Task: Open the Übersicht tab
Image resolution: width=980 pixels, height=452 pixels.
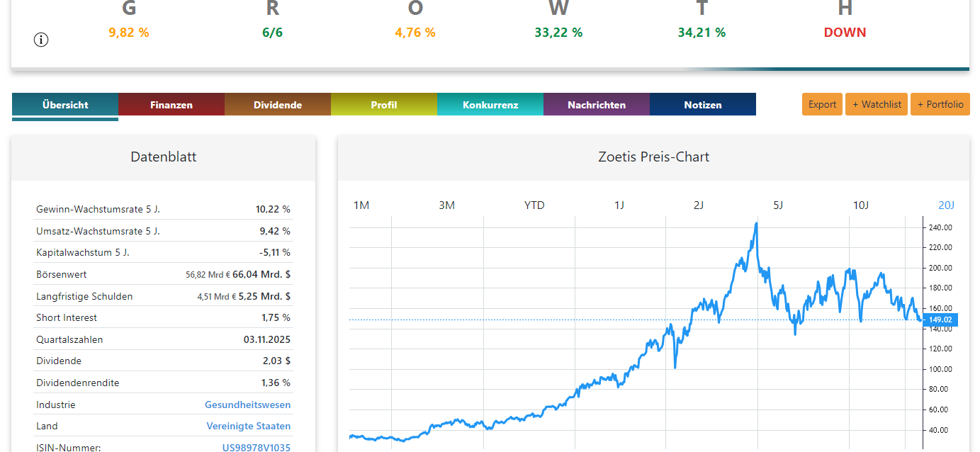Action: click(x=65, y=105)
